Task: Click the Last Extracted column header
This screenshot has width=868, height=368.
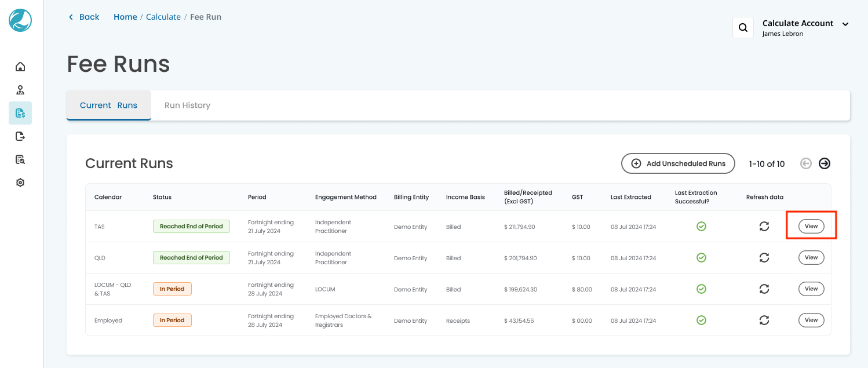Action: click(631, 197)
